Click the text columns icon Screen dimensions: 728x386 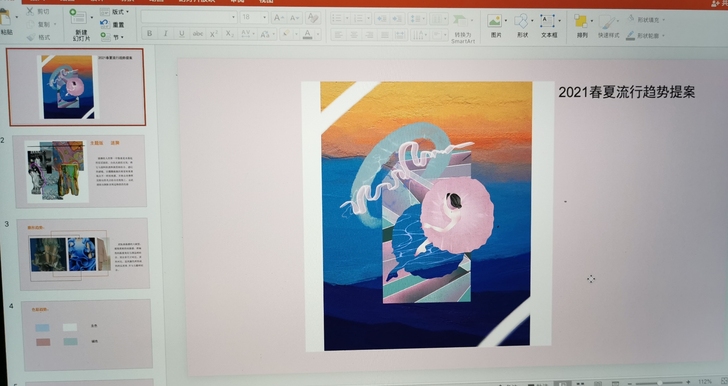(438, 19)
